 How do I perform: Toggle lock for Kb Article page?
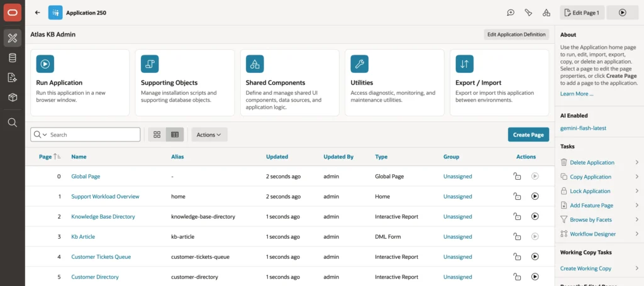tap(517, 236)
